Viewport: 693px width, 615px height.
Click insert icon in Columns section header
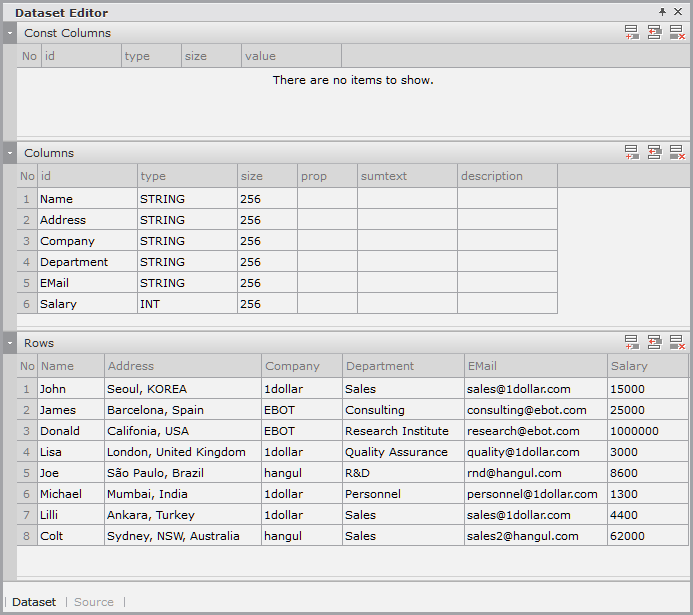(654, 153)
